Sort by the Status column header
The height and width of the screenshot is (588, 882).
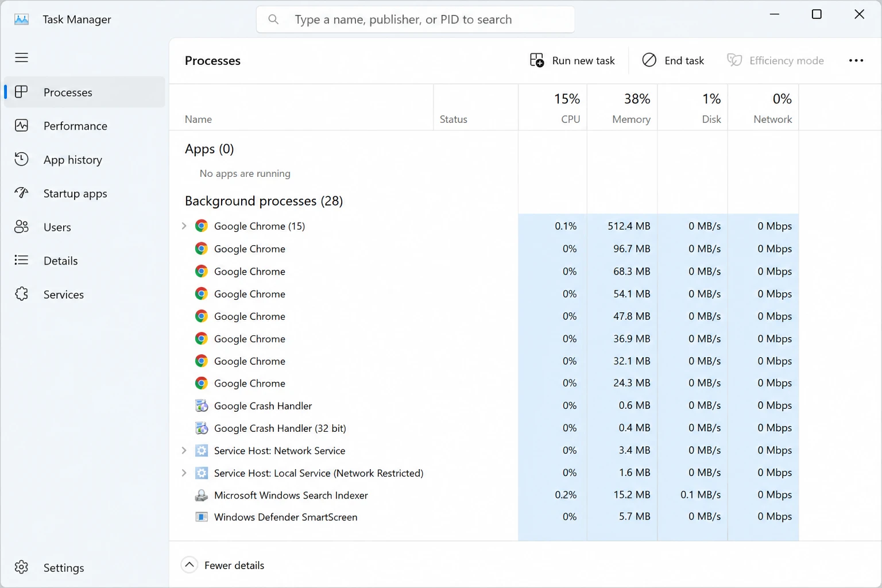click(476, 107)
